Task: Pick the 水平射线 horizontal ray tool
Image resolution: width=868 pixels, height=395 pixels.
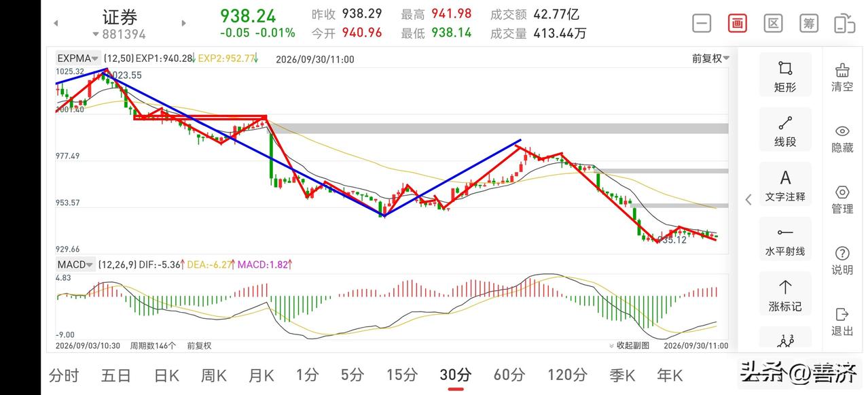Action: [784, 240]
